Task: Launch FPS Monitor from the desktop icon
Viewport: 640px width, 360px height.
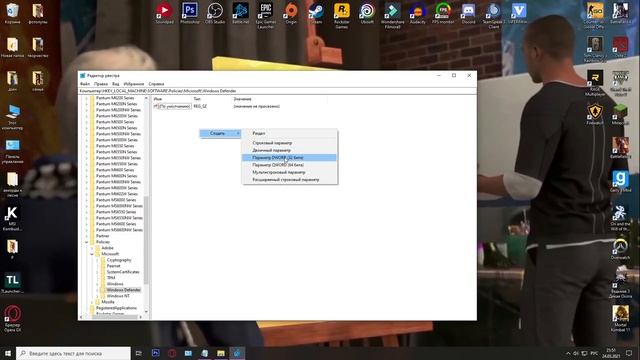Action: pos(443,13)
